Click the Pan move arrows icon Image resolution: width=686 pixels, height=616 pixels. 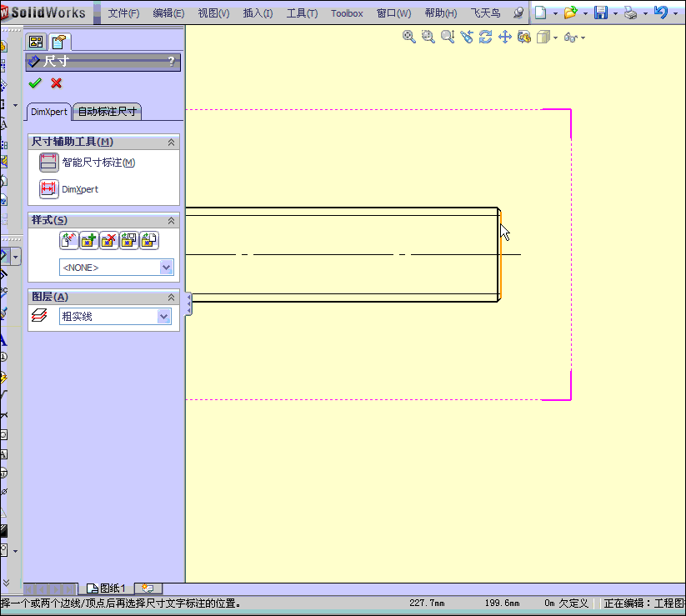coord(505,37)
